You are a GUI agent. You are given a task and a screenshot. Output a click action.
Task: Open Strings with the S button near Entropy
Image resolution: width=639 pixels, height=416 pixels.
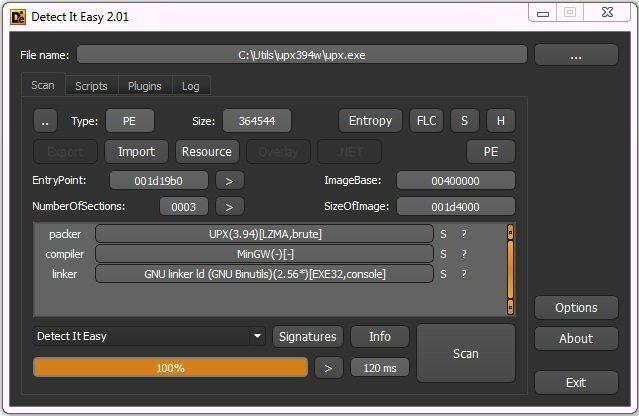click(x=465, y=121)
